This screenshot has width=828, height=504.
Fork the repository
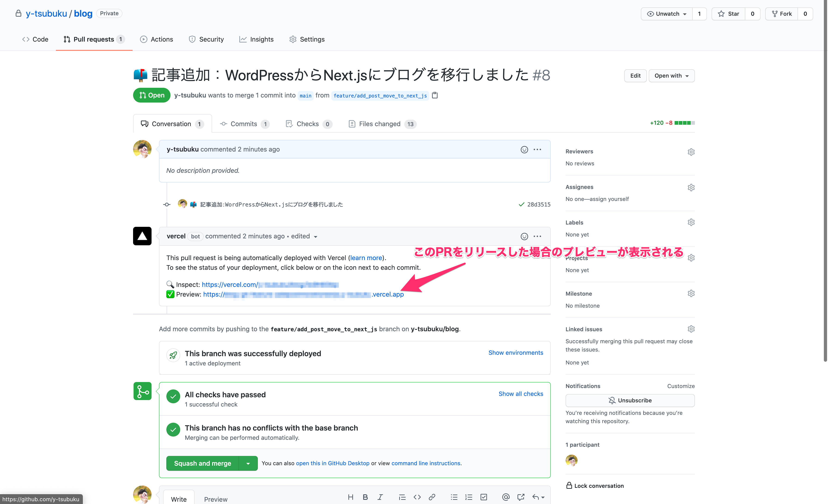point(782,14)
